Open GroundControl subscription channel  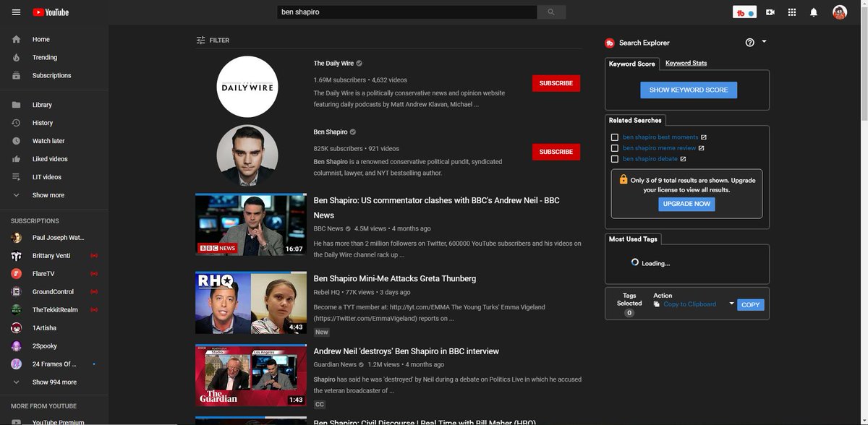click(54, 292)
